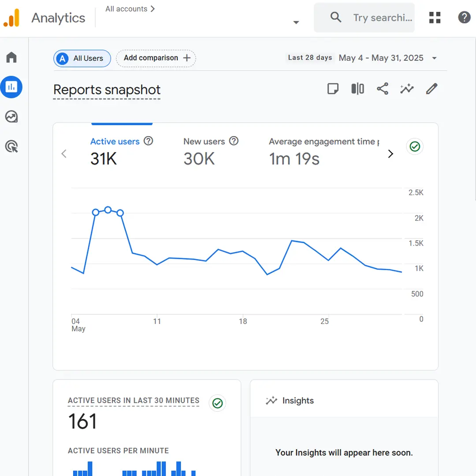
Task: Click the plus icon in Add comparison
Action: pos(187,58)
